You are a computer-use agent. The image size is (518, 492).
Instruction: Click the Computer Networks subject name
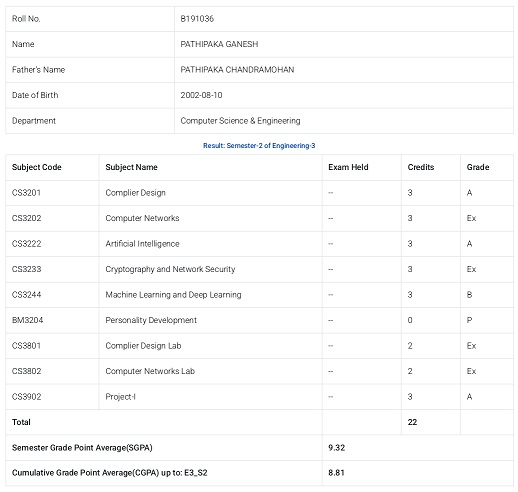[x=142, y=218]
